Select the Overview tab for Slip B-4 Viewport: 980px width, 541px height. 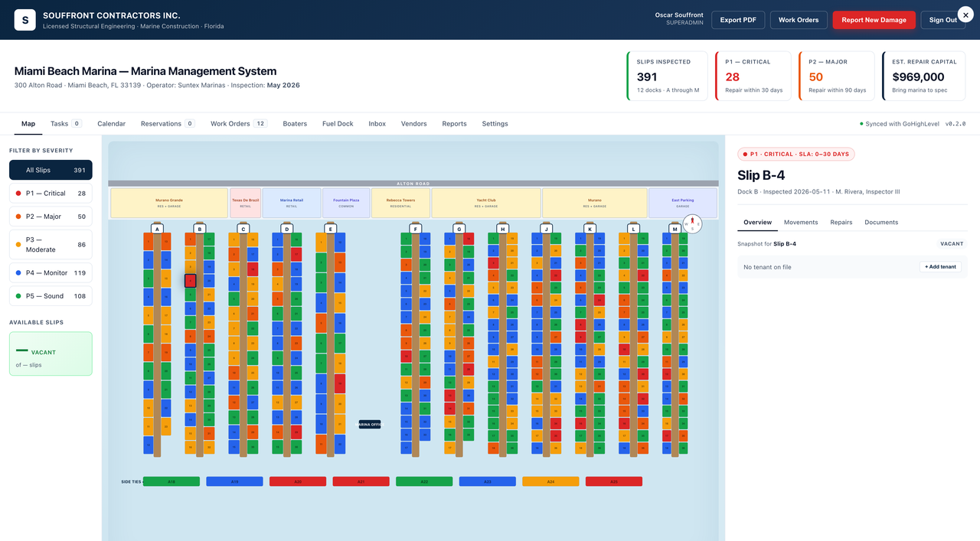(758, 222)
